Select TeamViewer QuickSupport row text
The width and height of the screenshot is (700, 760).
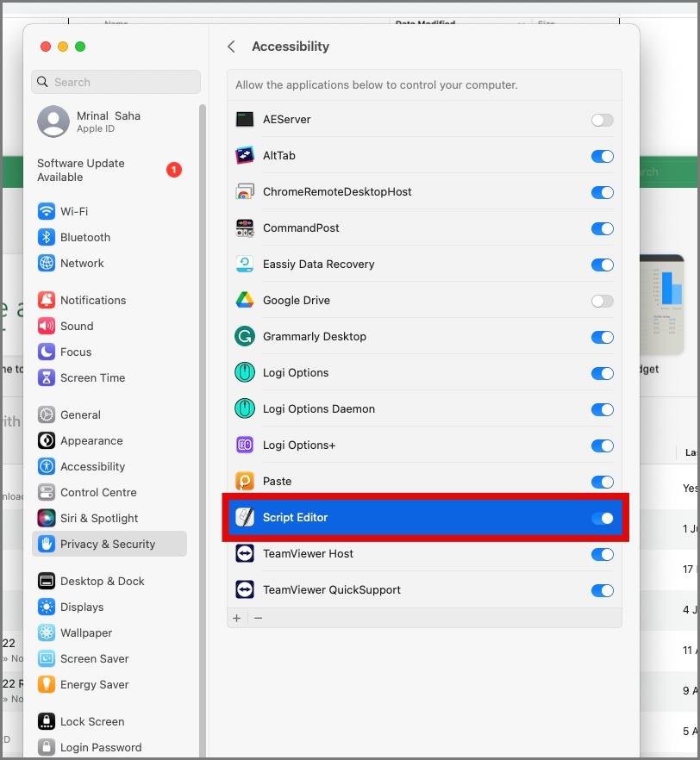tap(332, 590)
